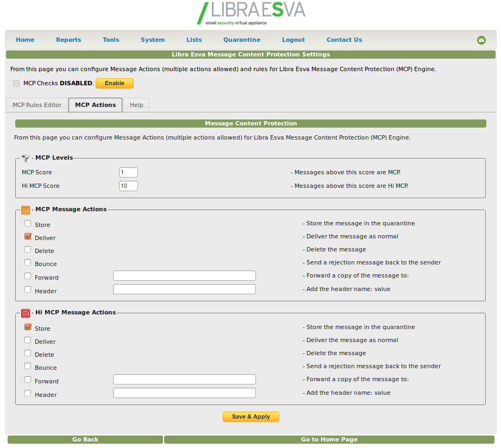
Task: Click 'Messages above this score are Hi MCP.' text
Action: tap(349, 186)
